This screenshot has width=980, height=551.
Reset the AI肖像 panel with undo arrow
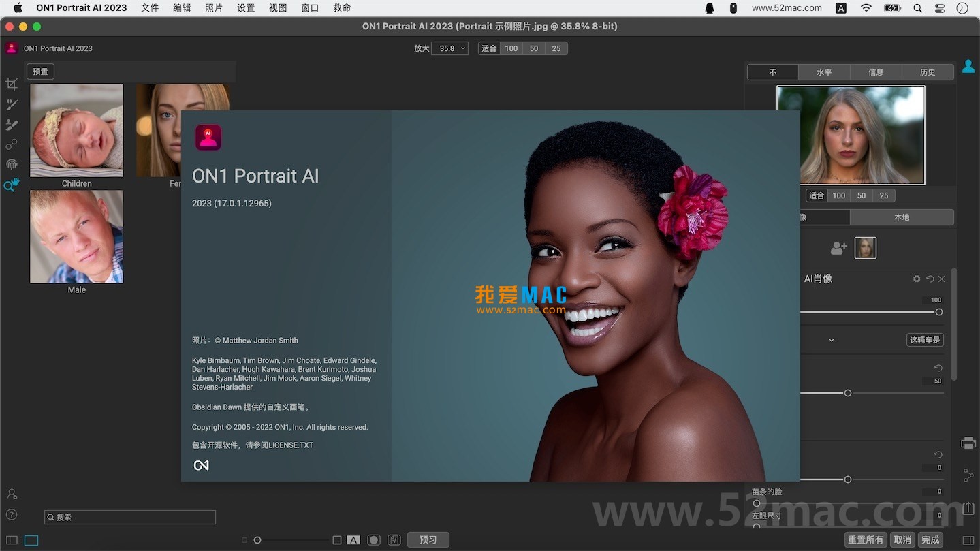pos(930,279)
